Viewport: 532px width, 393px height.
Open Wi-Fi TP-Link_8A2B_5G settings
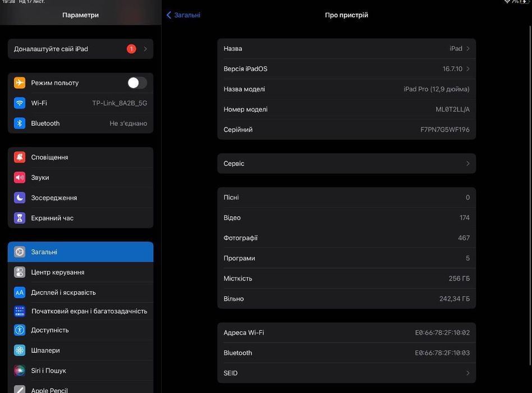click(x=80, y=103)
